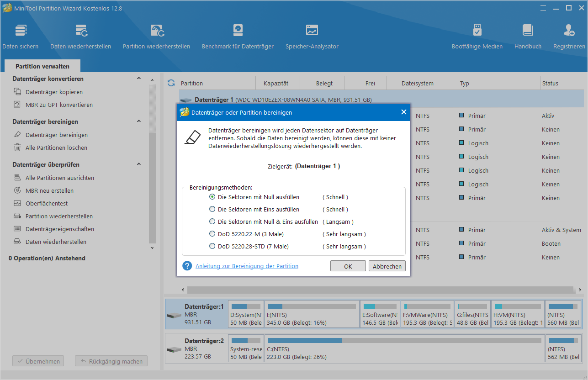Launch Partition wiederherstellen from top toolbar
Viewport: 588px width, 380px height.
tap(157, 37)
